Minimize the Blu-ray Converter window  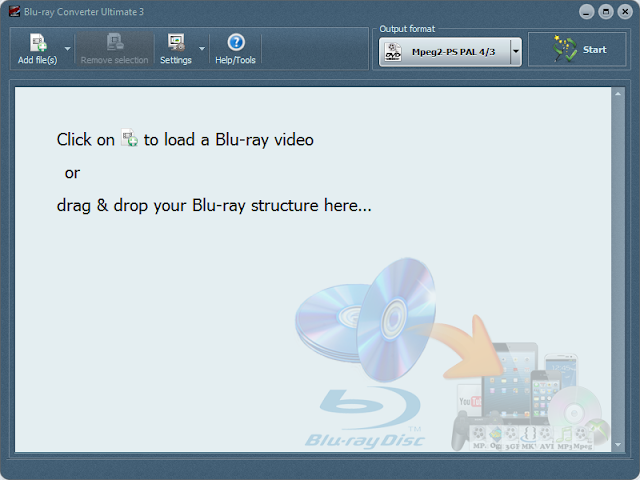coord(586,12)
